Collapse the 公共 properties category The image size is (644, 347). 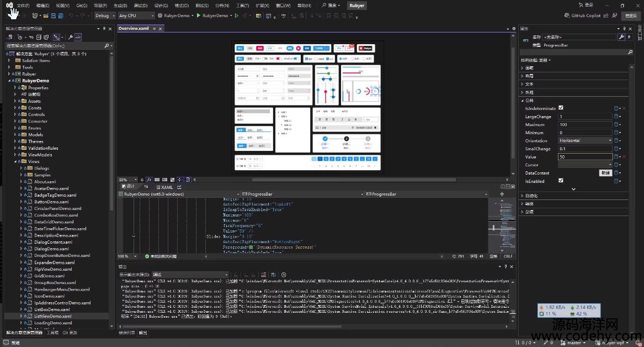(x=523, y=101)
